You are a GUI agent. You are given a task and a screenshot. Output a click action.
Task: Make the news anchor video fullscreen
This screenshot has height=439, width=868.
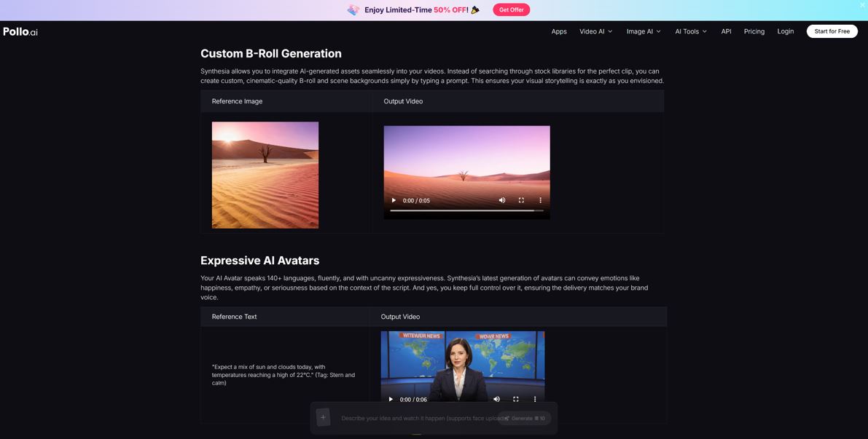(516, 399)
